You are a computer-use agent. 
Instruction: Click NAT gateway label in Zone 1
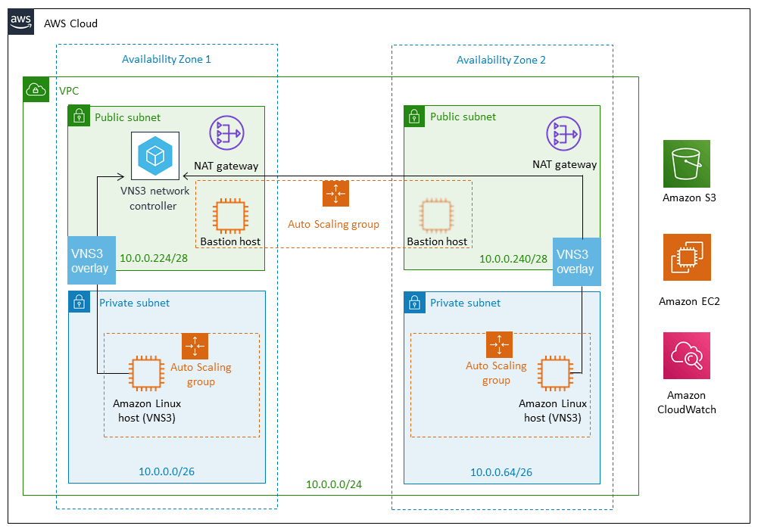pos(226,166)
